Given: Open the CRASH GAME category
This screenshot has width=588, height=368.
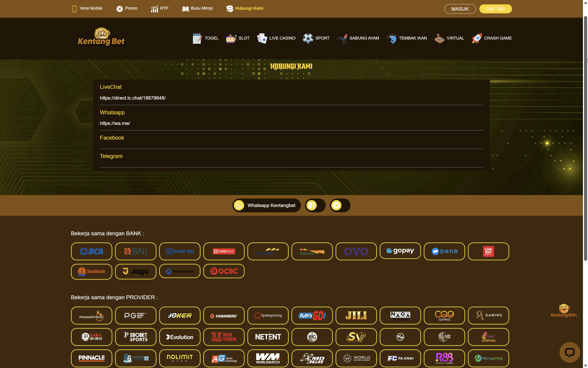Looking at the screenshot, I should pos(492,38).
